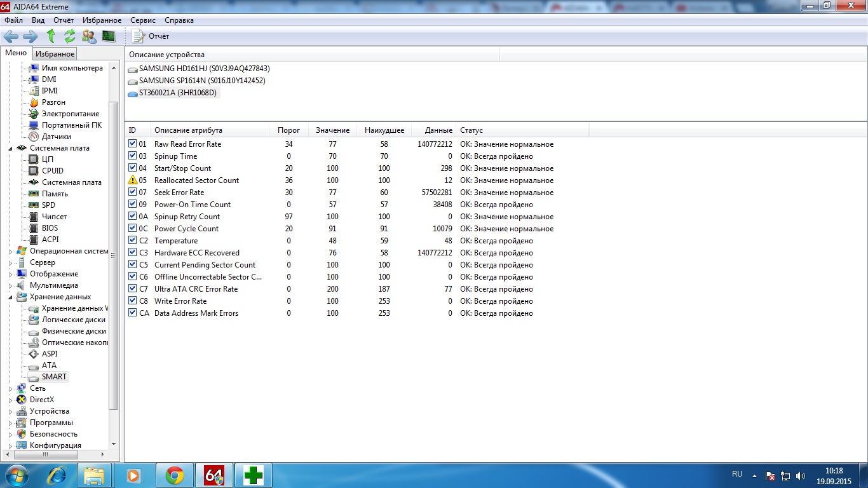Expand the Сервер tree node
Image resolution: width=868 pixels, height=488 pixels.
10,263
